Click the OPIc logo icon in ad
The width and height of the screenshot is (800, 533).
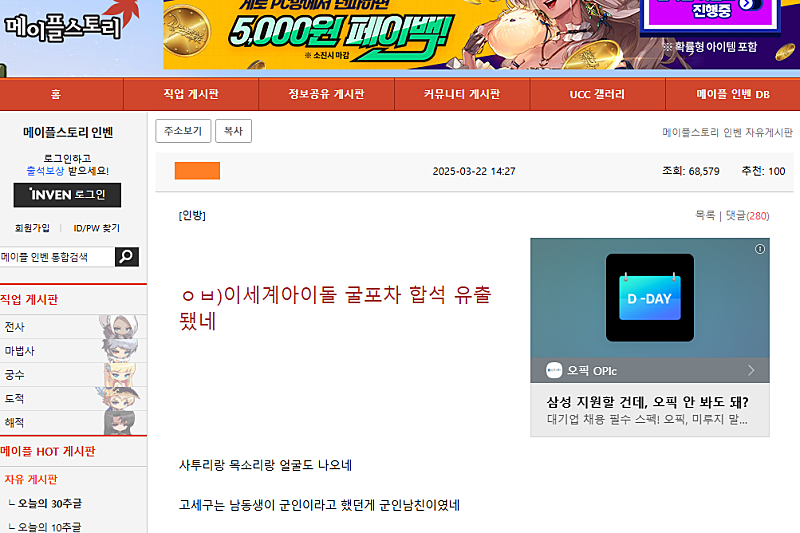click(554, 370)
